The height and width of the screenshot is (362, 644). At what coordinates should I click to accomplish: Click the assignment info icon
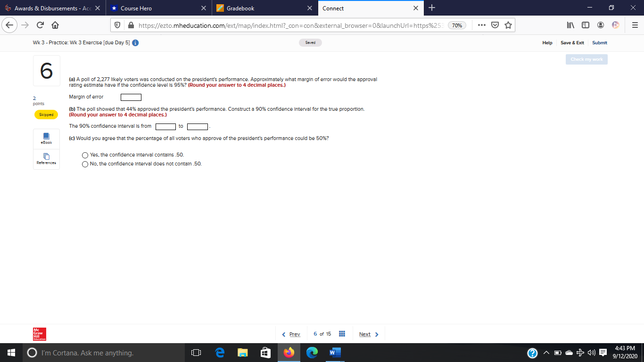136,42
